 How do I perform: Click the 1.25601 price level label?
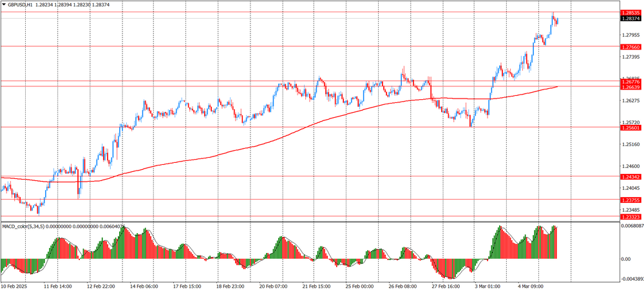[x=630, y=127]
